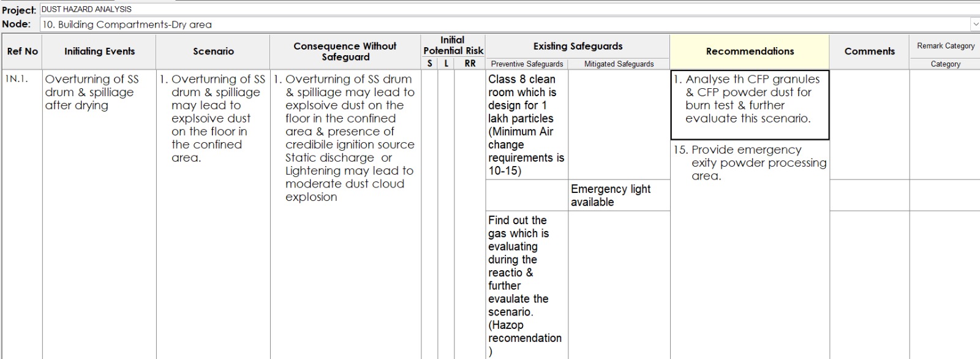This screenshot has width=980, height=359.
Task: Select the Preventive Safeguards sub-header
Action: [x=527, y=64]
